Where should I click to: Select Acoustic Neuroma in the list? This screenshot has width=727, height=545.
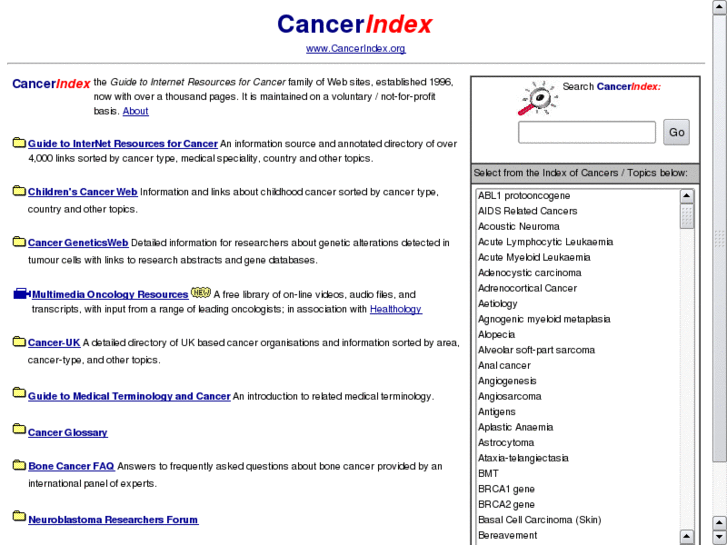[577, 226]
